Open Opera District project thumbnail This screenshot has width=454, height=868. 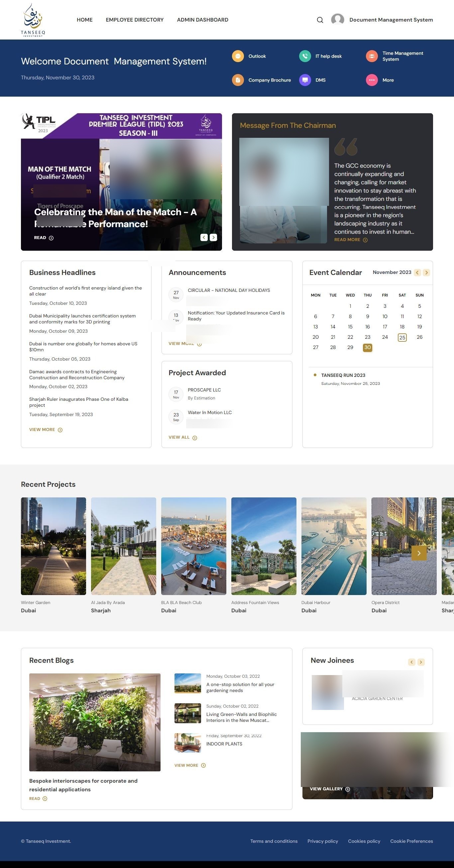(404, 546)
